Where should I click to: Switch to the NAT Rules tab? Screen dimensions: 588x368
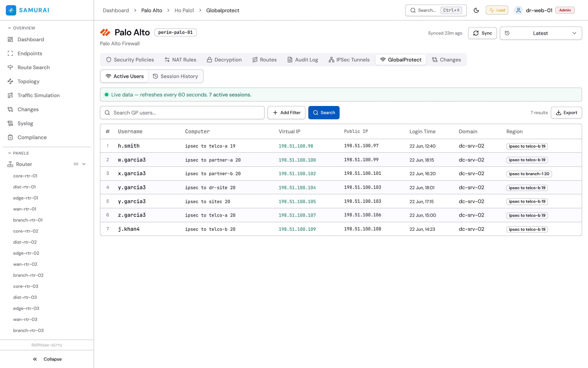point(180,60)
